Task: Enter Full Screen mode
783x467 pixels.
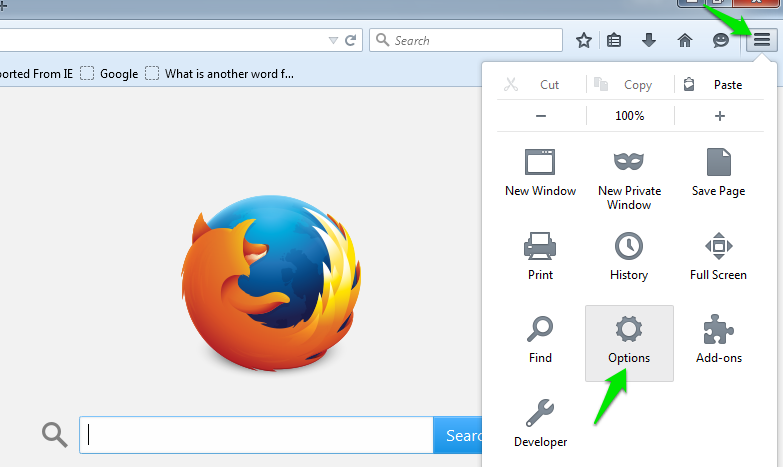Action: pyautogui.click(x=719, y=256)
